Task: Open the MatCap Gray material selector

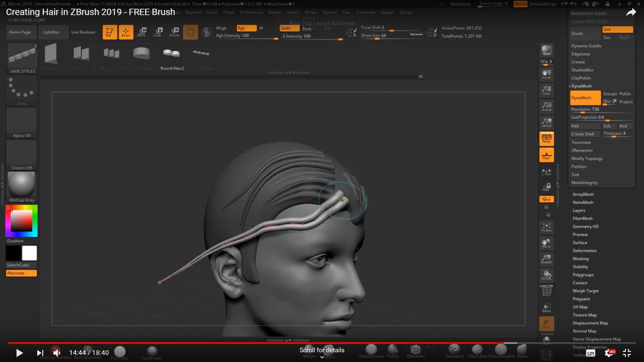Action: point(21,187)
